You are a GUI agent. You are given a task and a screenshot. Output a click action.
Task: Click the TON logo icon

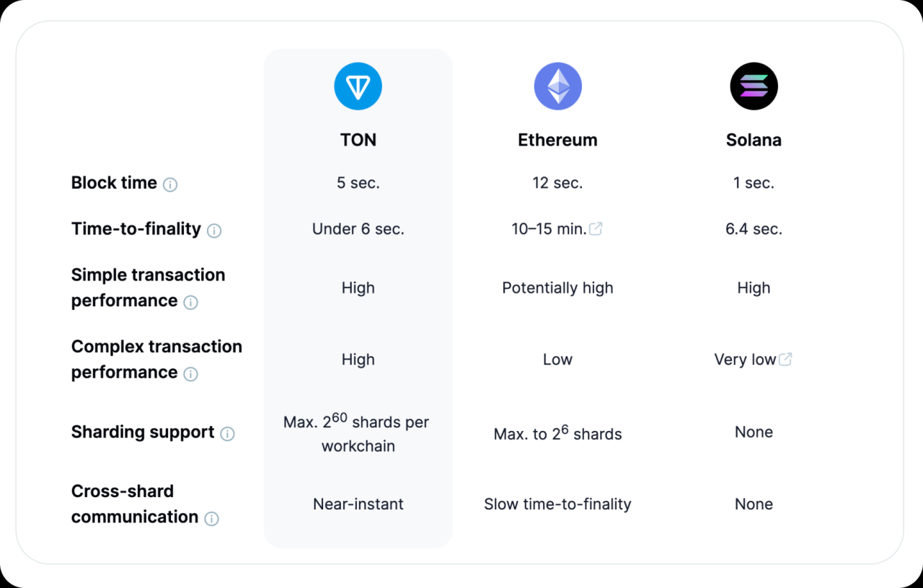358,86
